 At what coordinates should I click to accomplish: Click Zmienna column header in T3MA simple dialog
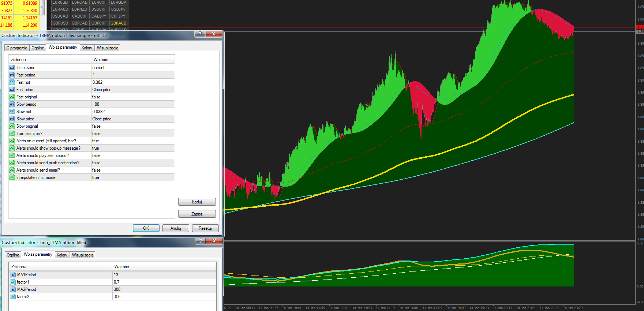coord(50,60)
